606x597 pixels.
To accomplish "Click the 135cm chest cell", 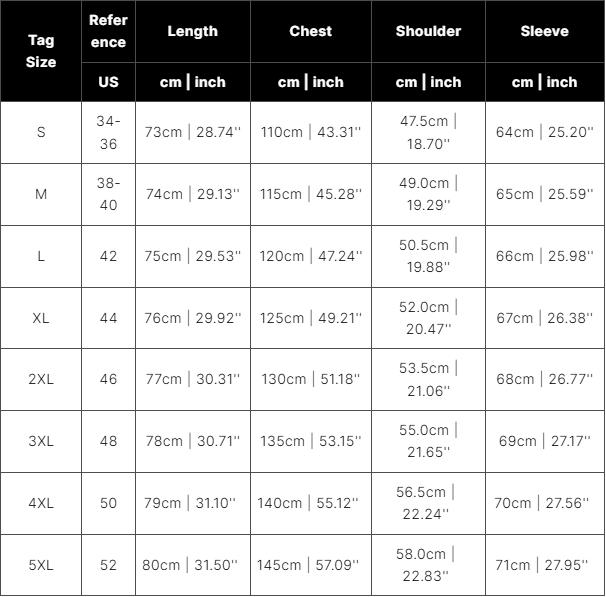I will coord(310,441).
